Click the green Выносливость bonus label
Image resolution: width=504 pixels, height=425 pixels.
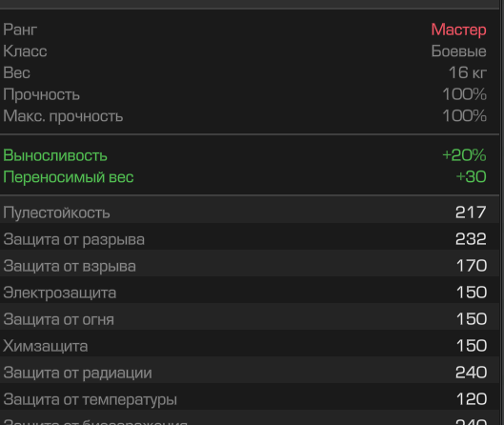(x=55, y=155)
